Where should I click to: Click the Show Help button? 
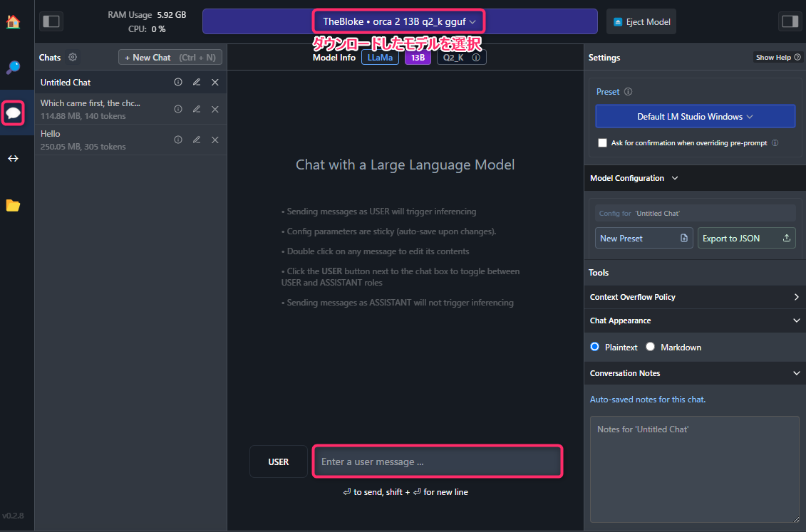777,57
